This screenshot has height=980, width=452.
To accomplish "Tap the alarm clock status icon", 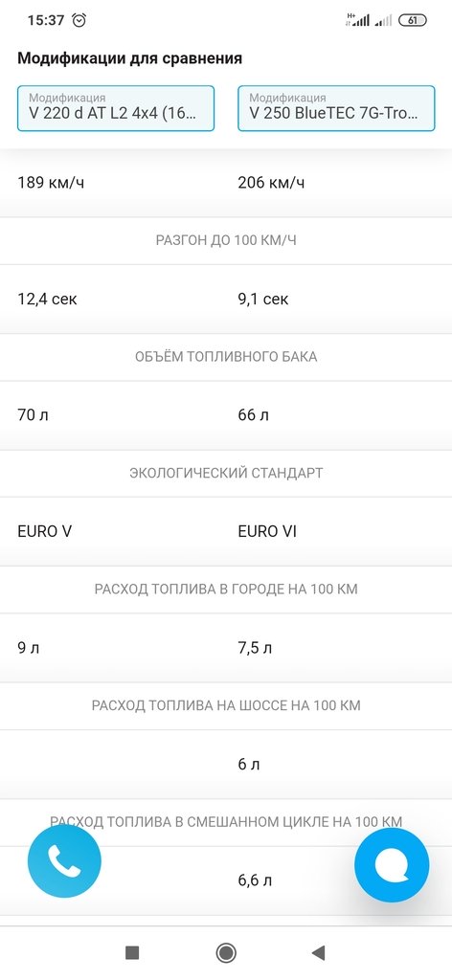I will pyautogui.click(x=79, y=20).
